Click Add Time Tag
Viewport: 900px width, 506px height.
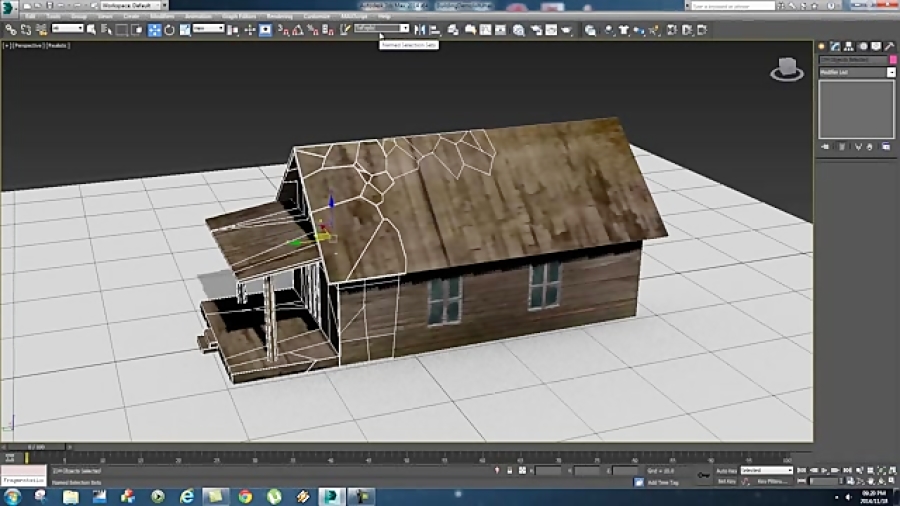(663, 482)
